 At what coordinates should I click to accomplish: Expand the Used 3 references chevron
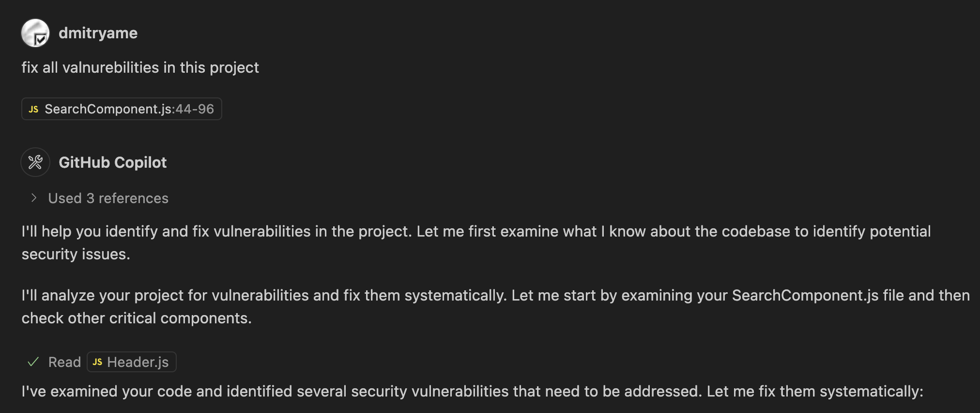33,198
